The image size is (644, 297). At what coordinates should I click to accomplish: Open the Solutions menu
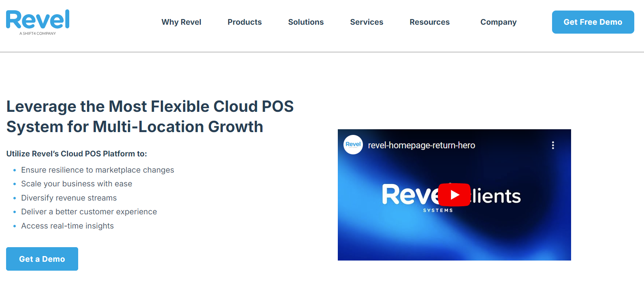(x=306, y=22)
